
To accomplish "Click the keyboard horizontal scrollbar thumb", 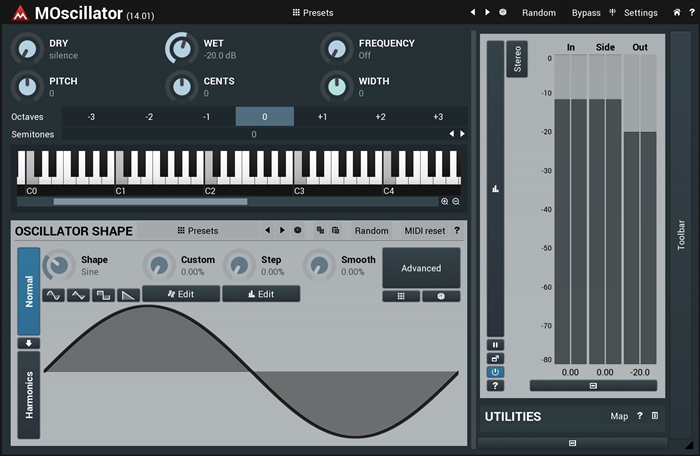I will point(150,202).
